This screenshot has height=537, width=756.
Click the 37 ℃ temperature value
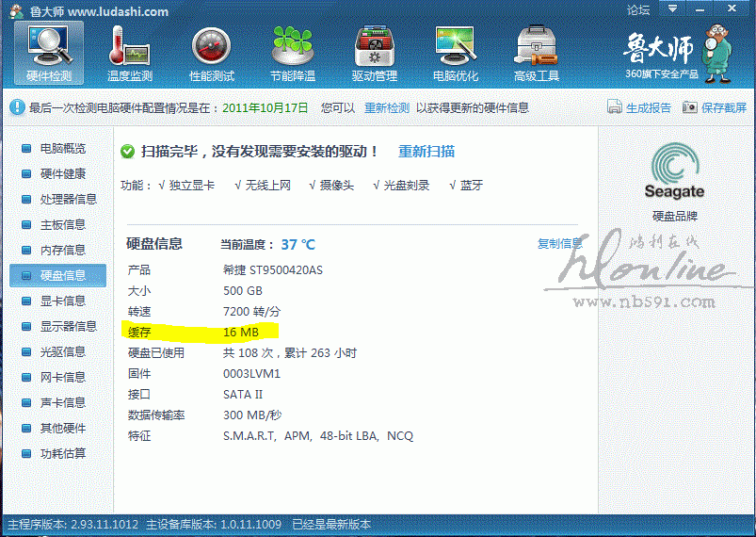coord(298,245)
